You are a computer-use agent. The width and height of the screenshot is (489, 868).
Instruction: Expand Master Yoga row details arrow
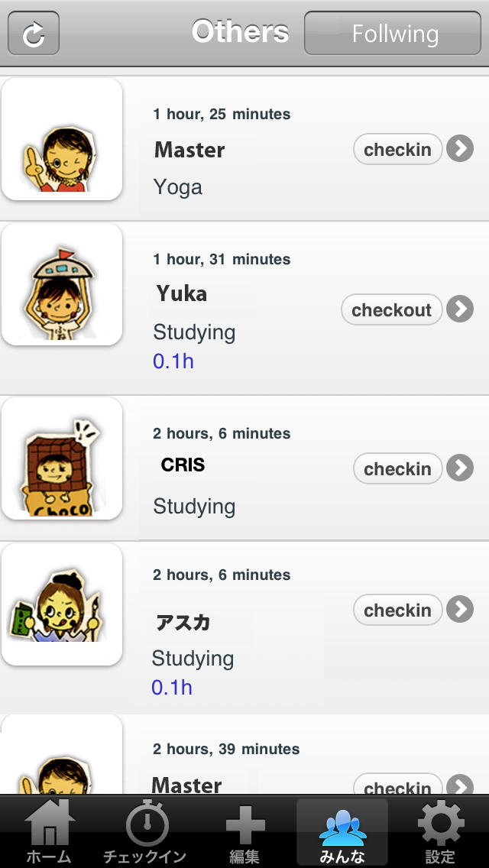460,149
